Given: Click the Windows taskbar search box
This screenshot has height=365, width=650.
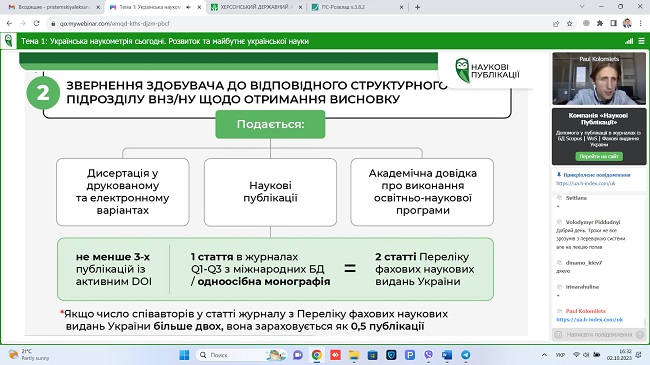Looking at the screenshot, I should pyautogui.click(x=240, y=355).
